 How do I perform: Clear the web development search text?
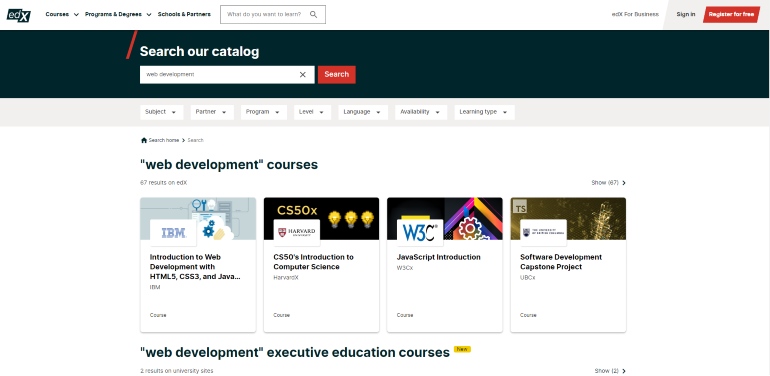click(302, 75)
